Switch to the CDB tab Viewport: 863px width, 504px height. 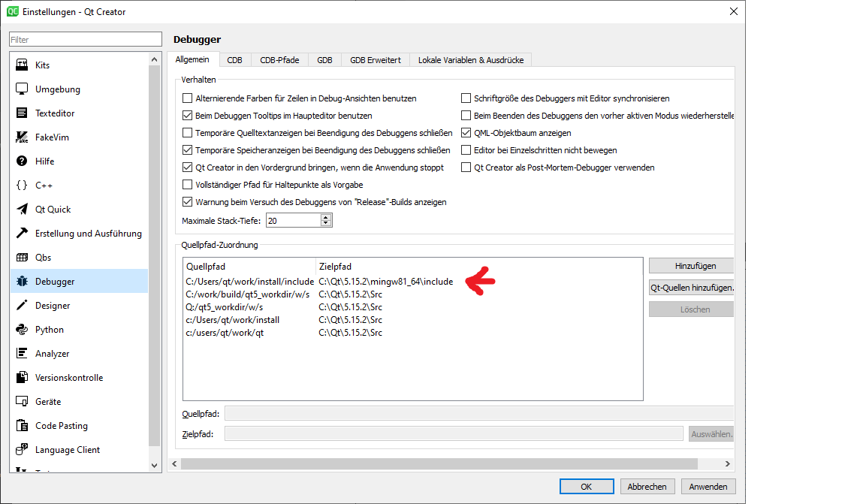(x=234, y=60)
